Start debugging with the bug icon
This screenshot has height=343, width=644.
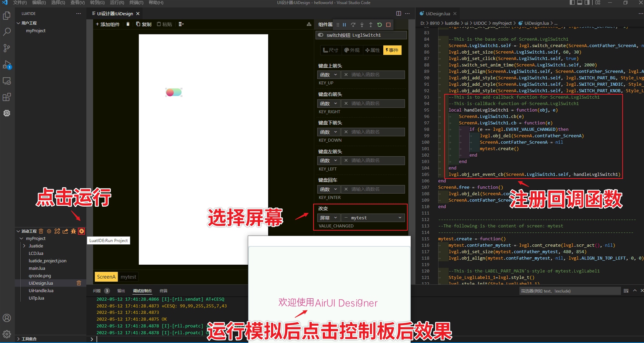73,231
